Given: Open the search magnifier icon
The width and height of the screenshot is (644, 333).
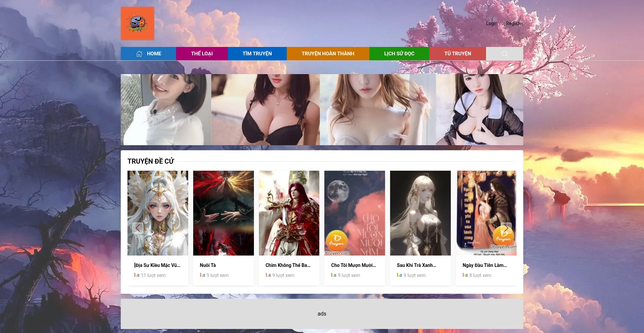Looking at the screenshot, I should coord(504,54).
